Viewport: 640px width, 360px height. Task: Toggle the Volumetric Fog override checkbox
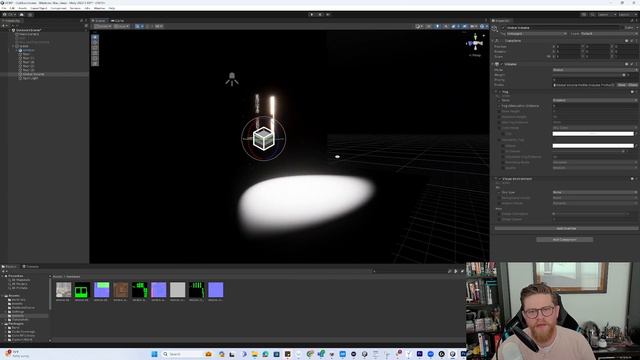point(499,140)
